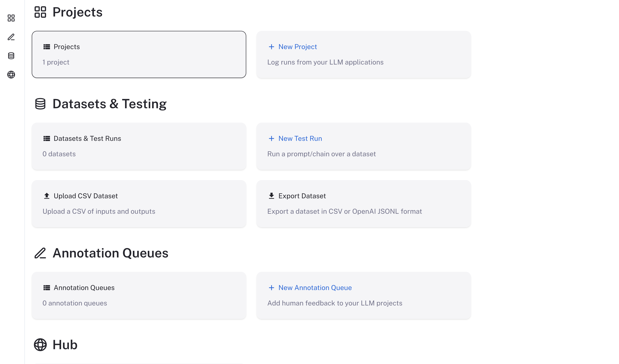Click the list icon inside the Projects card
The height and width of the screenshot is (364, 619).
47,47
